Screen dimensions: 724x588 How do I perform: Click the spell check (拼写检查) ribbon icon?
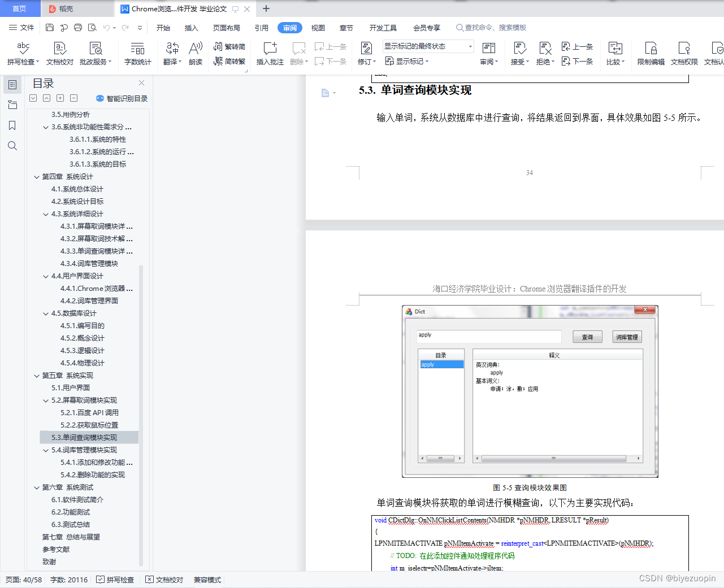click(x=23, y=54)
